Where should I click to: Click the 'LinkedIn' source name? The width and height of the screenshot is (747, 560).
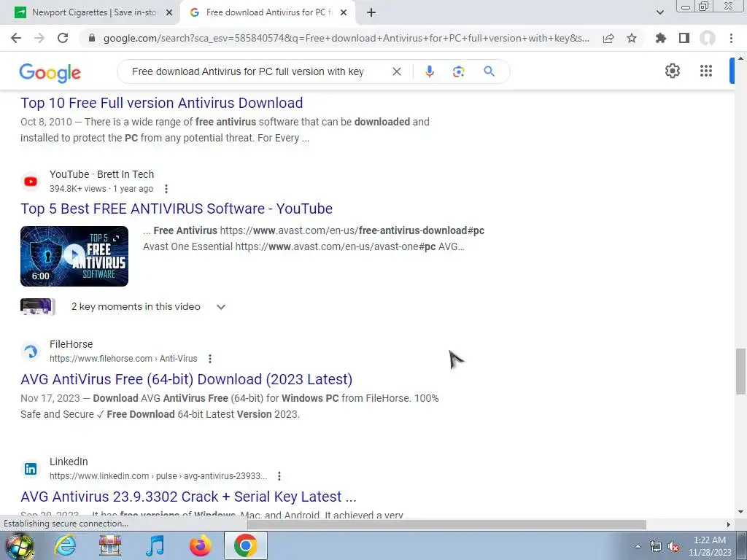click(x=69, y=462)
